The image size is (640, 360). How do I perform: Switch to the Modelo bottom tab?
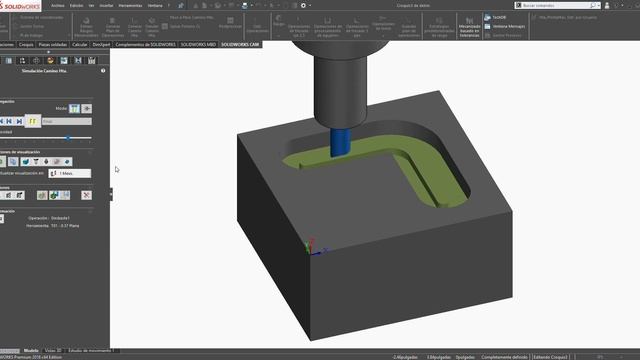click(31, 351)
